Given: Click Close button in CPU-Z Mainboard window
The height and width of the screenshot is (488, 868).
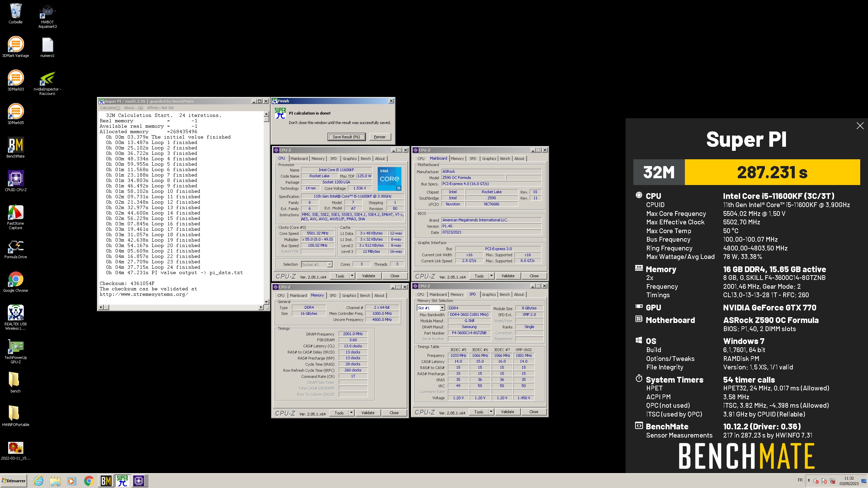Looking at the screenshot, I should point(534,276).
